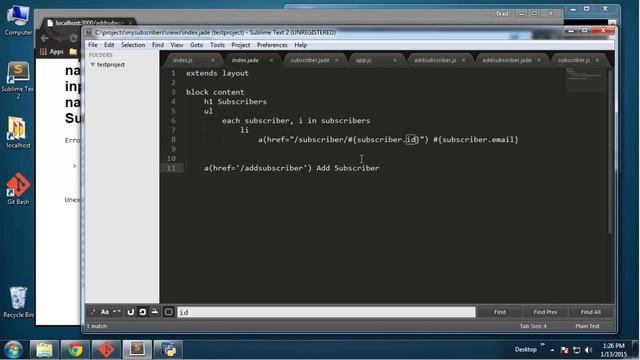The width and height of the screenshot is (640, 360).
Task: Open the Project menu
Action: [x=241, y=45]
